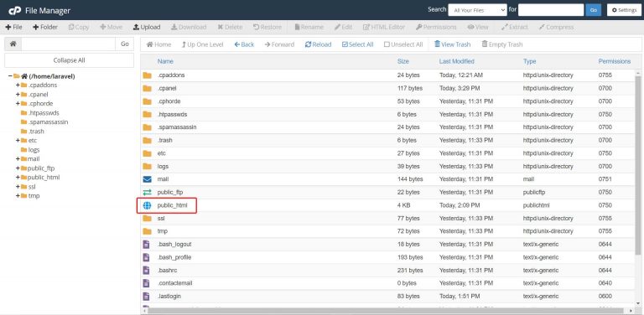The image size is (644, 315).
Task: Click the search text field in header
Action: click(551, 10)
